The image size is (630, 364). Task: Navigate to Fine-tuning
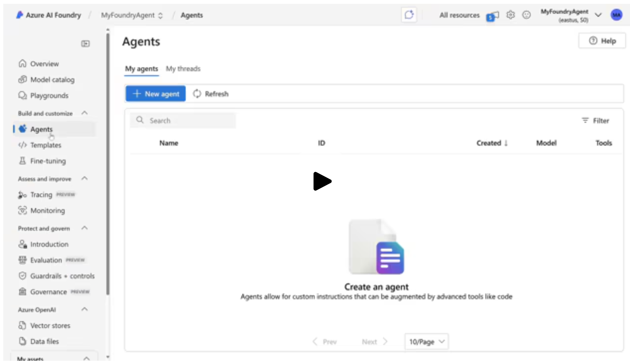(x=48, y=161)
